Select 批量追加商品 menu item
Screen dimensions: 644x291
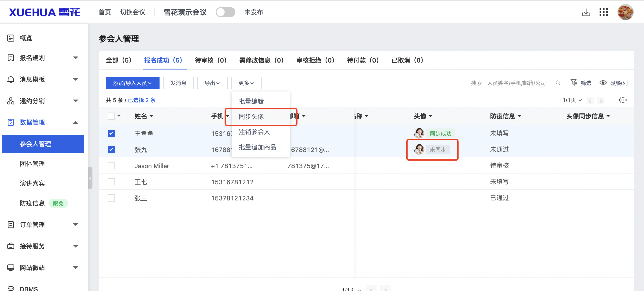tap(261, 147)
